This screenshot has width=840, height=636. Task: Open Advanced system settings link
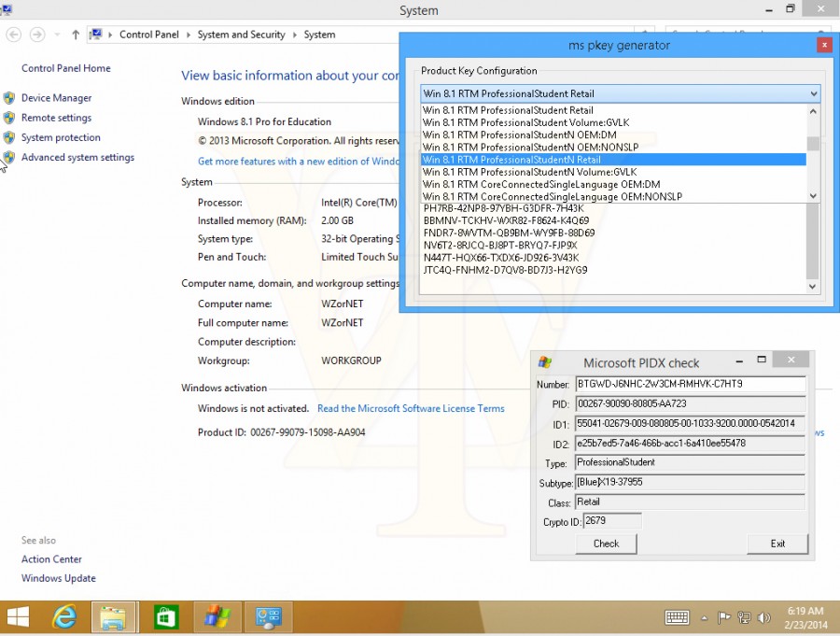pyautogui.click(x=77, y=158)
